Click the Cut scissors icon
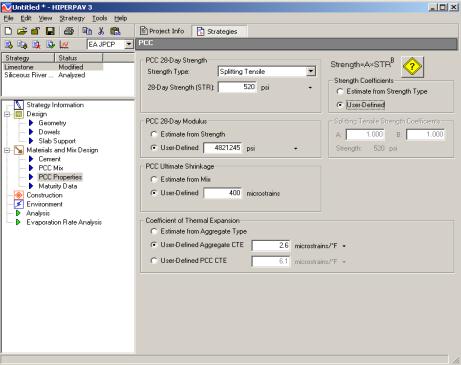Screen dimensions: 461x365 [101, 31]
